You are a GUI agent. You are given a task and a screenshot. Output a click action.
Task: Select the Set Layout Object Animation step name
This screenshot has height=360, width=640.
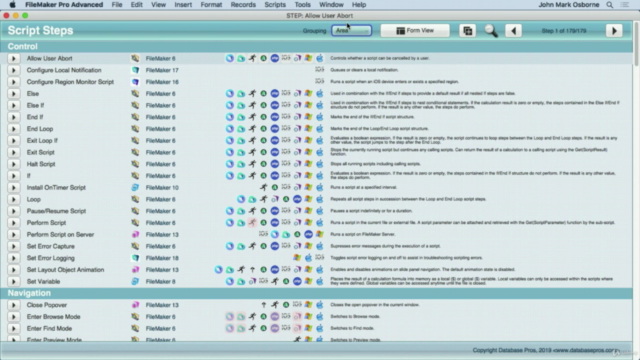click(65, 270)
